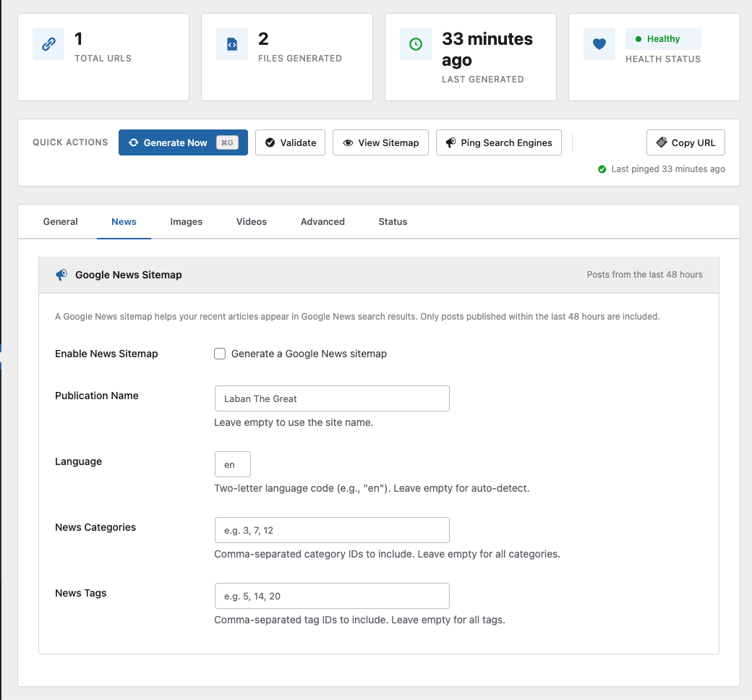Click the blue heart Health Status icon
This screenshot has width=752, height=700.
[x=599, y=44]
